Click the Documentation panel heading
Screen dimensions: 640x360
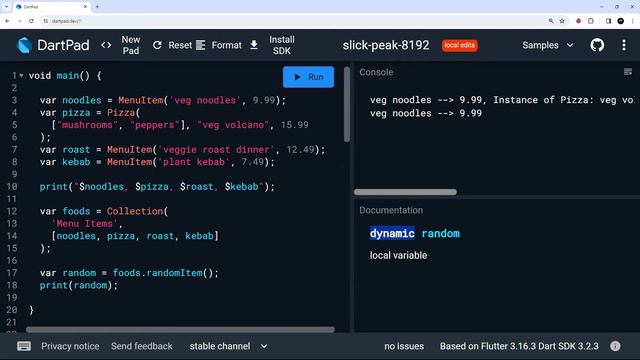click(391, 210)
